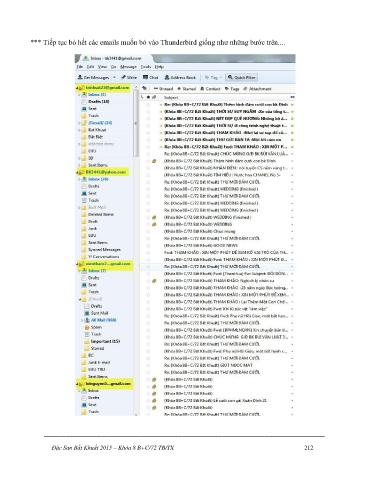Open the Important (15) folder

[x=103, y=341]
